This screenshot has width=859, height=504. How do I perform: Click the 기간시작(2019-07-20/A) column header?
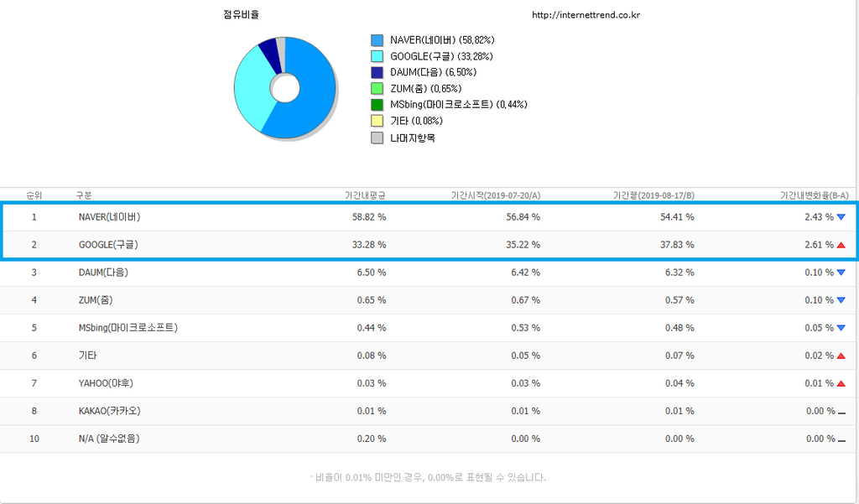point(495,195)
